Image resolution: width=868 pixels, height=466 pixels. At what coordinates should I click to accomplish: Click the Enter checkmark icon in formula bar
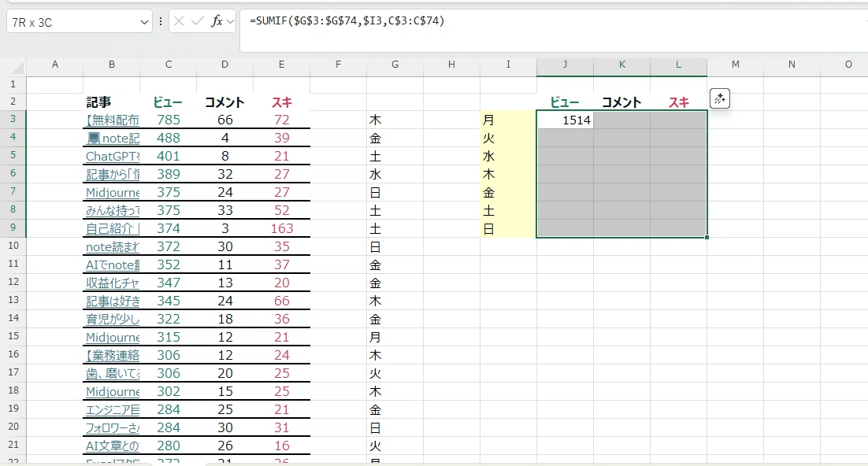point(197,21)
